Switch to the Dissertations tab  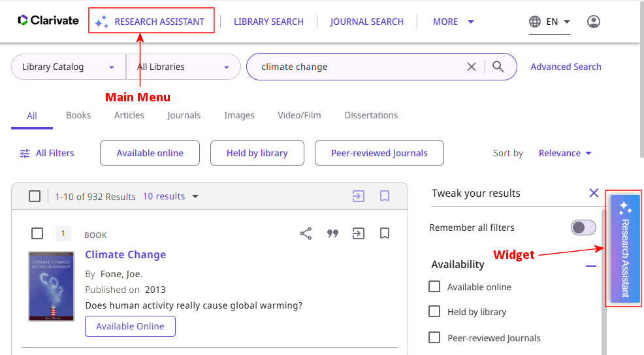click(x=371, y=116)
